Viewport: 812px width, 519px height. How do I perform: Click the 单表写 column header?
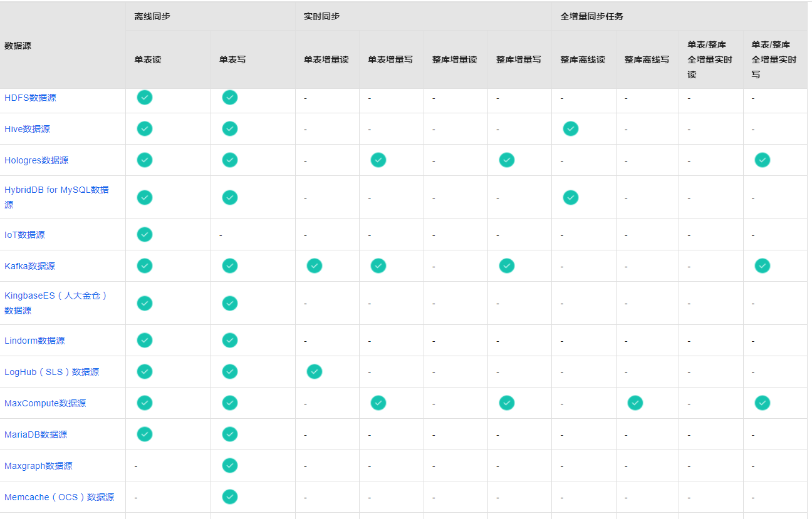[x=253, y=59]
